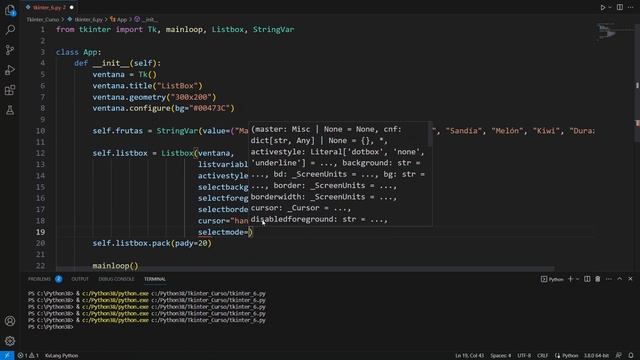Show errors and warnings count in status bar

click(28, 356)
